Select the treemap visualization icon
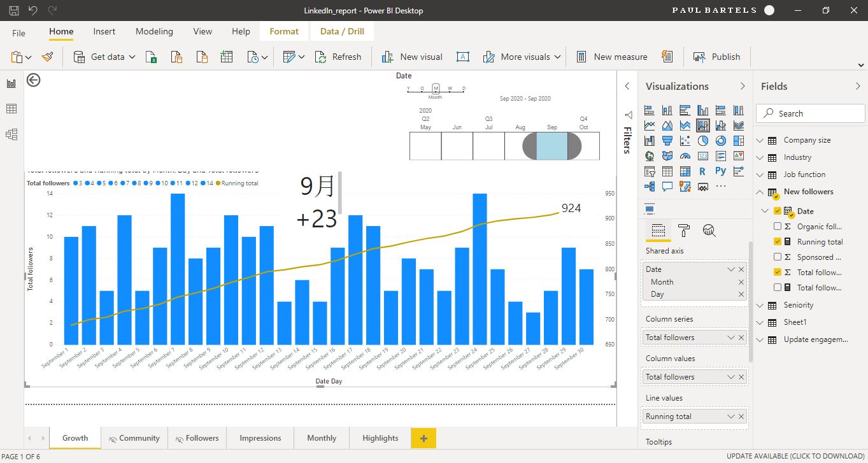Viewport: 868px width, 463px height. [x=739, y=141]
